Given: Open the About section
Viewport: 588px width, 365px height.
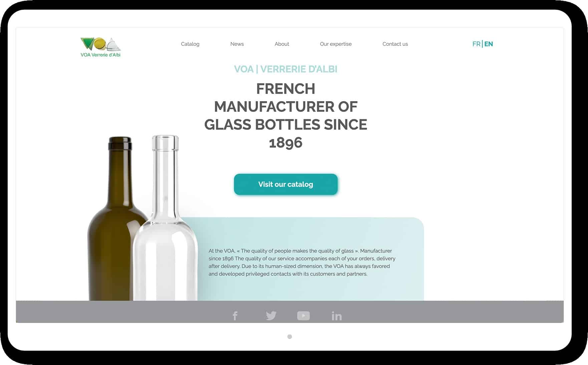Looking at the screenshot, I should click(282, 44).
